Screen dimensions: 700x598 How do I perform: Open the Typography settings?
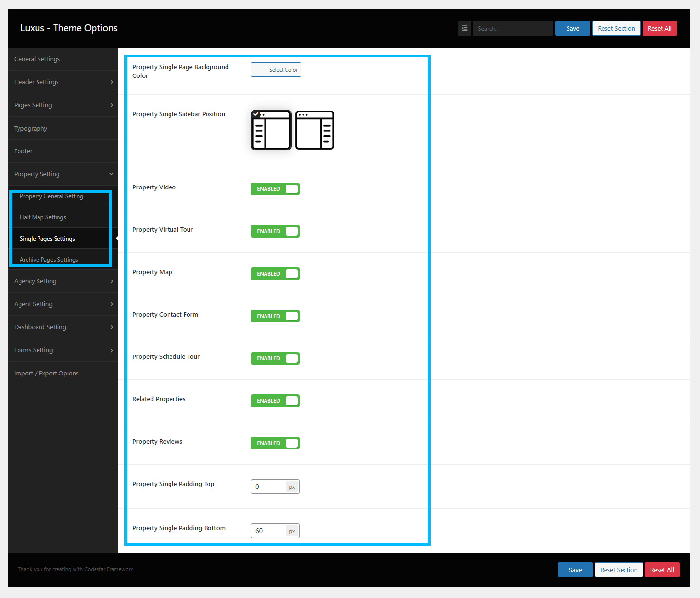point(31,129)
